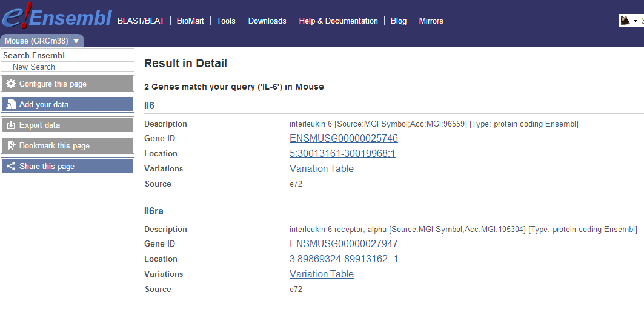The height and width of the screenshot is (318, 644).
Task: Click the Ensembl logo
Action: 57,18
